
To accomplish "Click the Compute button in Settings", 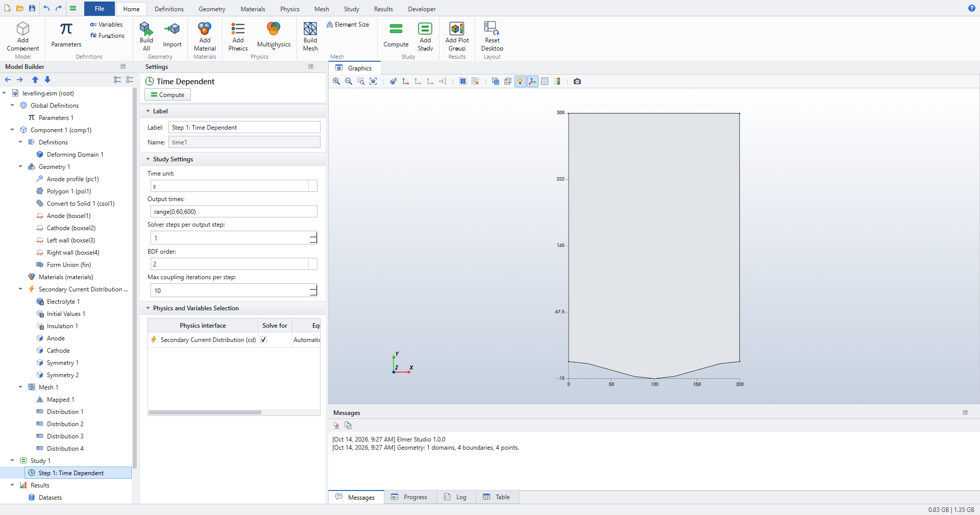I will (167, 94).
